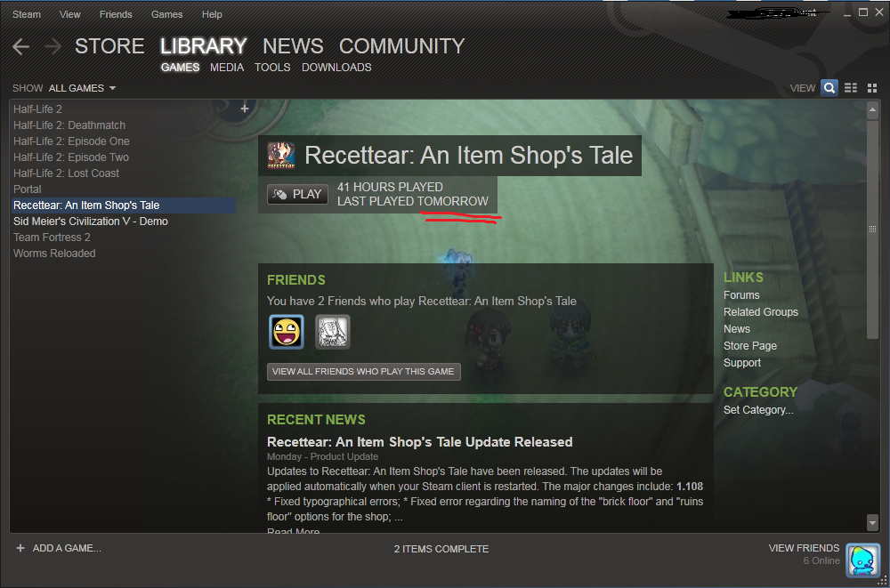Screen dimensions: 890x588
Task: Open the DOWNLOADS sub-tab
Action: [x=336, y=68]
